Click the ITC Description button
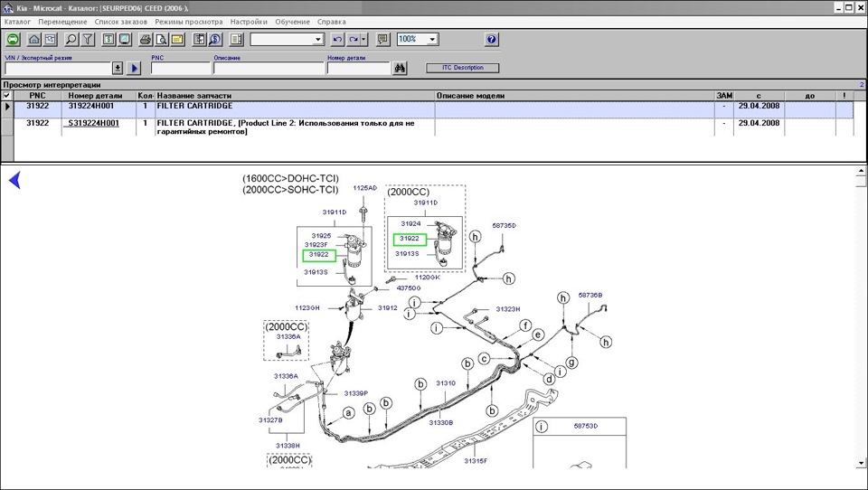This screenshot has height=490, width=868. pos(463,68)
